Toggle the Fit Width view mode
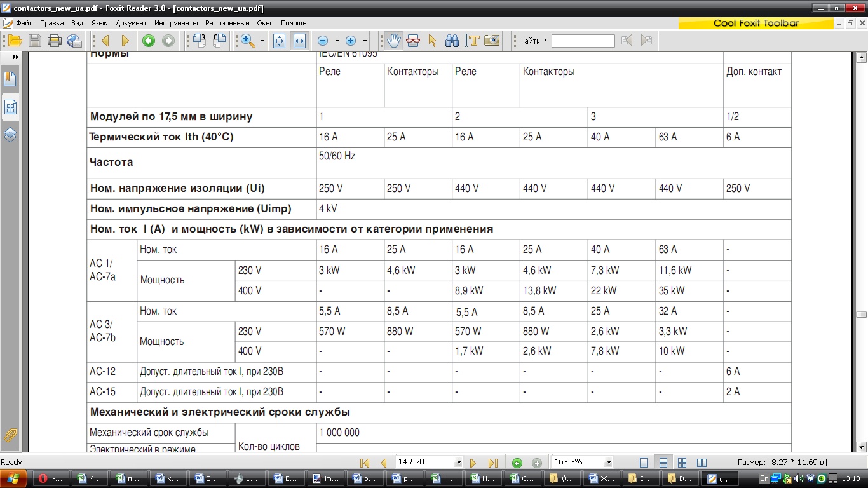The image size is (868, 488). click(299, 41)
